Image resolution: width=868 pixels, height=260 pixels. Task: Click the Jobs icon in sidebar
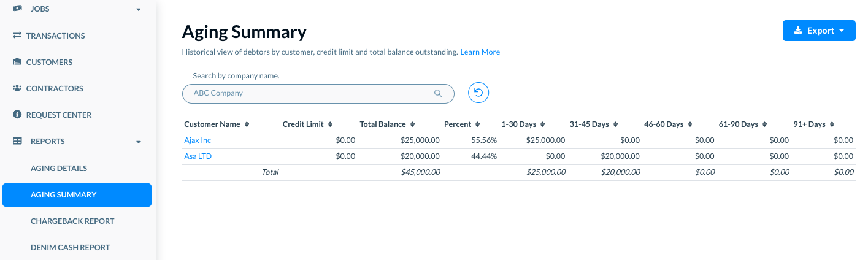[x=17, y=9]
